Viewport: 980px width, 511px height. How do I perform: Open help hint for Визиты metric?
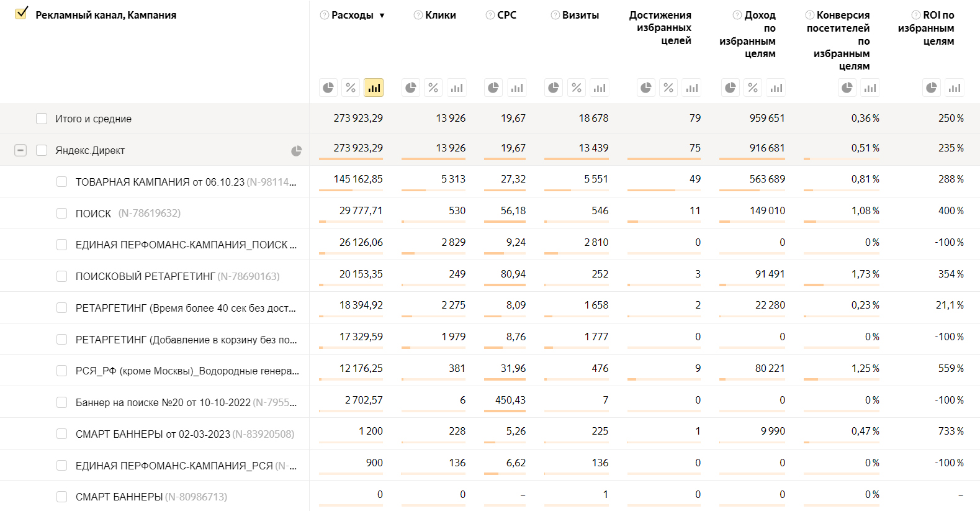click(x=555, y=15)
